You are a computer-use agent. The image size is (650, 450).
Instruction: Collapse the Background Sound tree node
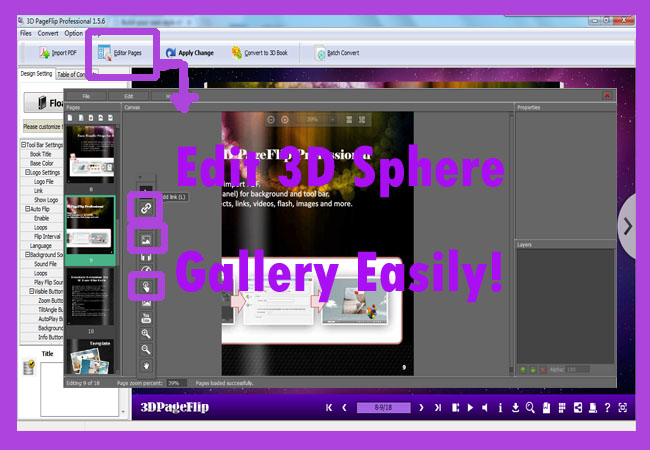pyautogui.click(x=27, y=254)
